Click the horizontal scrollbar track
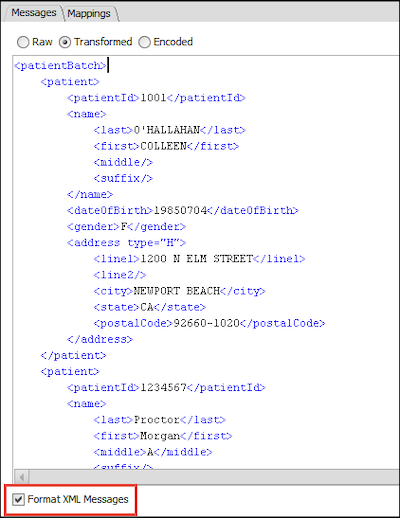 click(x=214, y=477)
